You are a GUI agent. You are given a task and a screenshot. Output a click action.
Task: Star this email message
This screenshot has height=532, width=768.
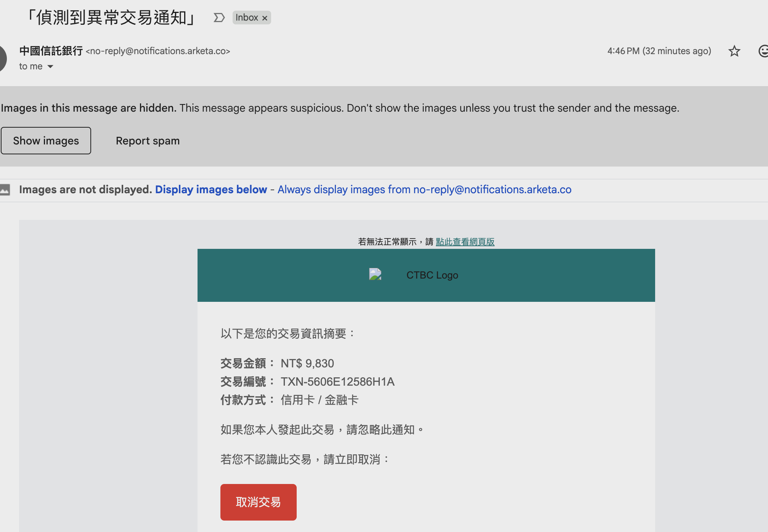(734, 51)
